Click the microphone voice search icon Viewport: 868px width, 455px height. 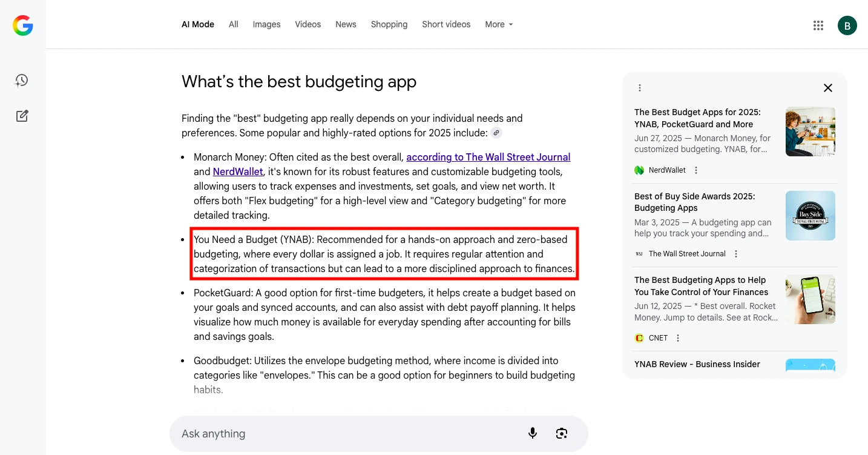point(533,433)
